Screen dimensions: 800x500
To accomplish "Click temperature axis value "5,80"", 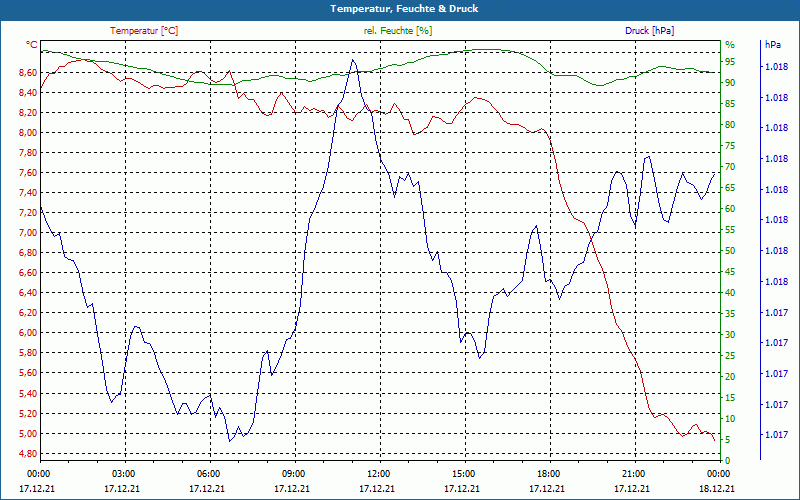I will pos(28,353).
